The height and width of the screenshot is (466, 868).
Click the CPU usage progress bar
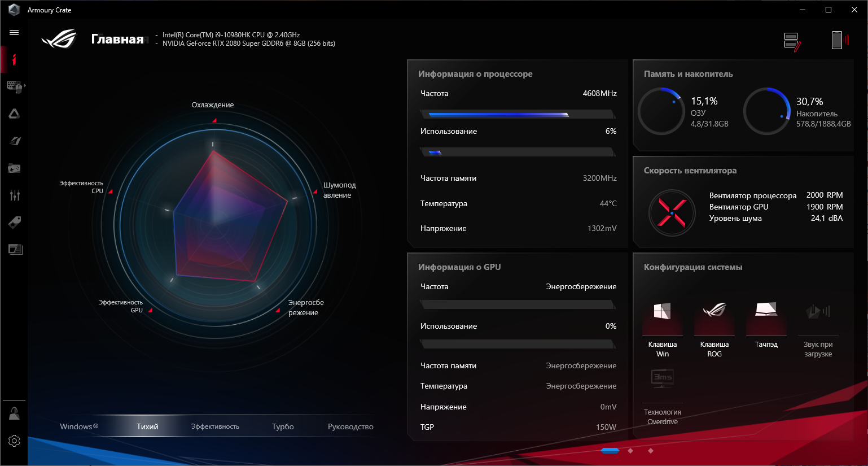click(x=518, y=152)
